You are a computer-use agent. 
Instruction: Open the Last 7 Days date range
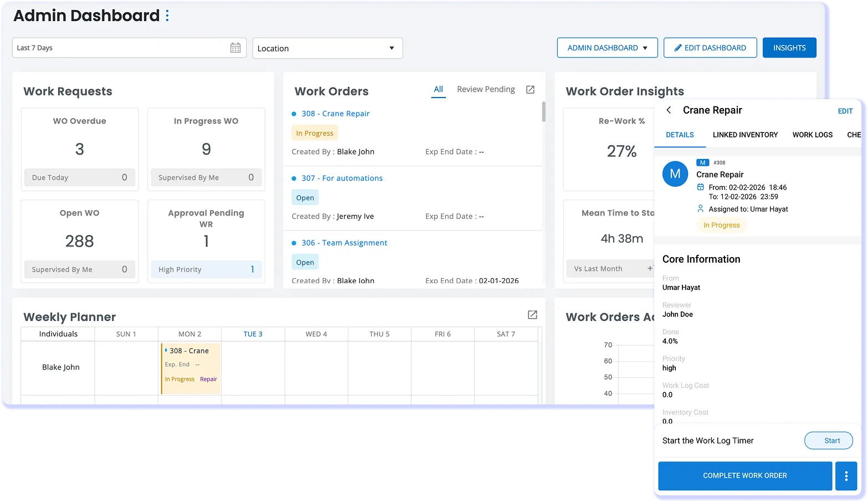pos(122,48)
